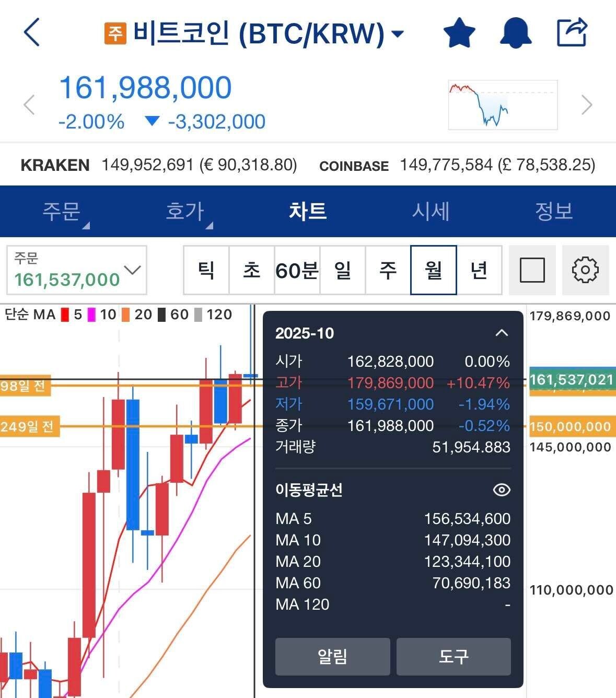
Task: Open the price alert bell icon
Action: (515, 32)
